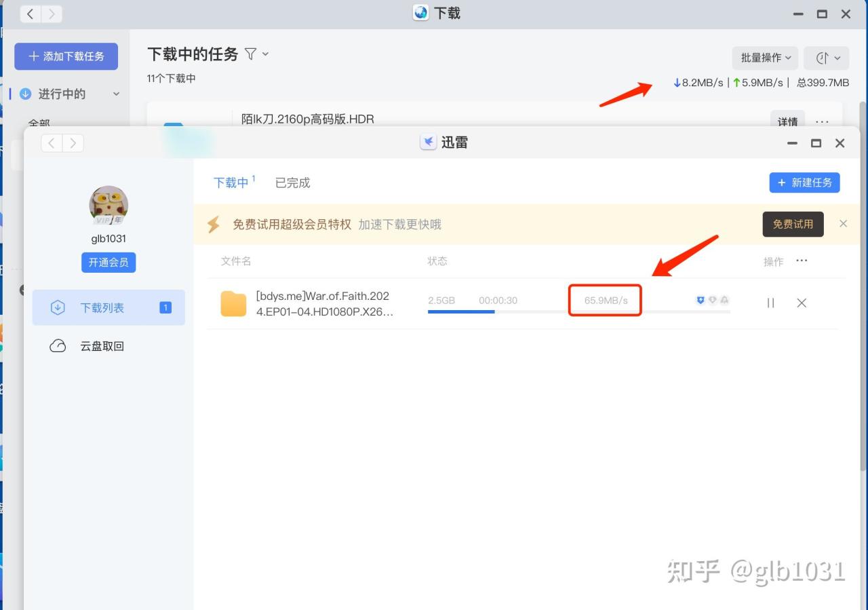The width and height of the screenshot is (868, 610).
Task: Click the diamond acceleration icon next to shield
Action: click(711, 301)
